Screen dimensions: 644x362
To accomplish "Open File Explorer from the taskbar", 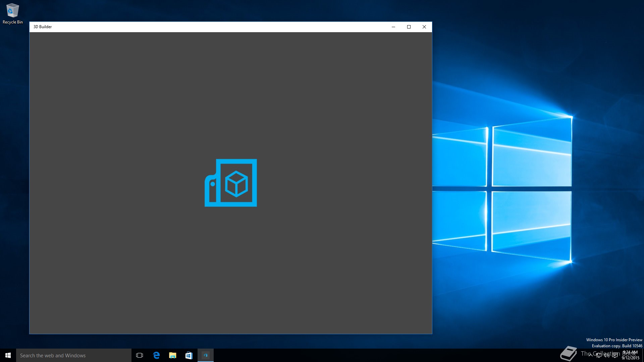I will point(172,355).
